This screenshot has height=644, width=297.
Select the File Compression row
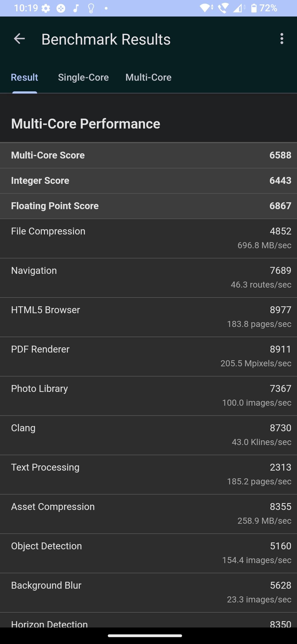[148, 239]
